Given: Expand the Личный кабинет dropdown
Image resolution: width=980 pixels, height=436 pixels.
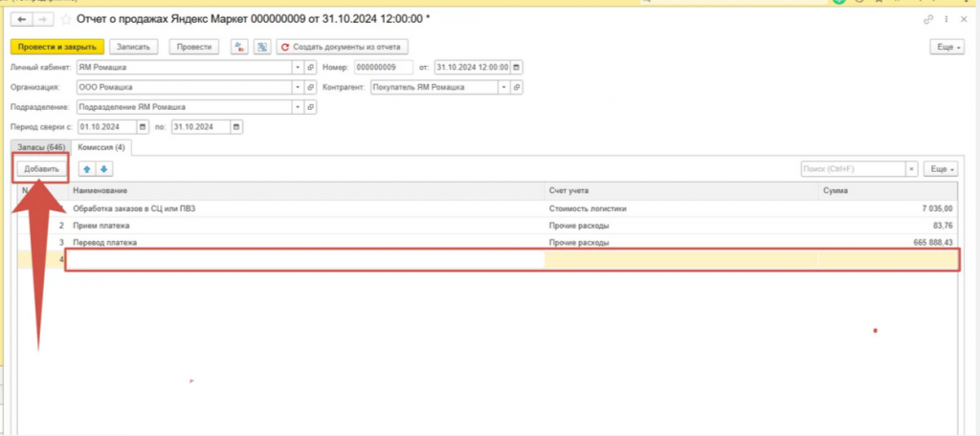Looking at the screenshot, I should pyautogui.click(x=298, y=68).
